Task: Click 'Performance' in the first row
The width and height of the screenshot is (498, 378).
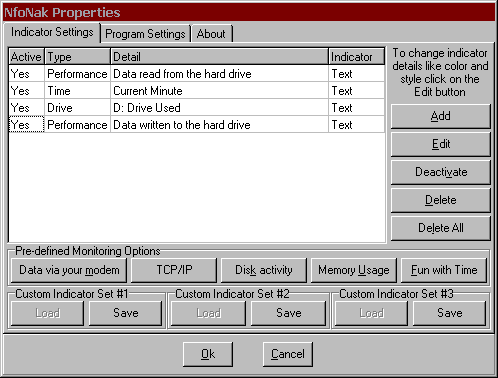Action: coord(77,74)
